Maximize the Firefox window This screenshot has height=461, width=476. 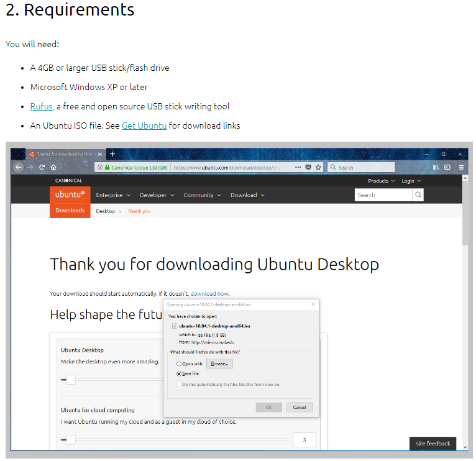click(x=443, y=154)
